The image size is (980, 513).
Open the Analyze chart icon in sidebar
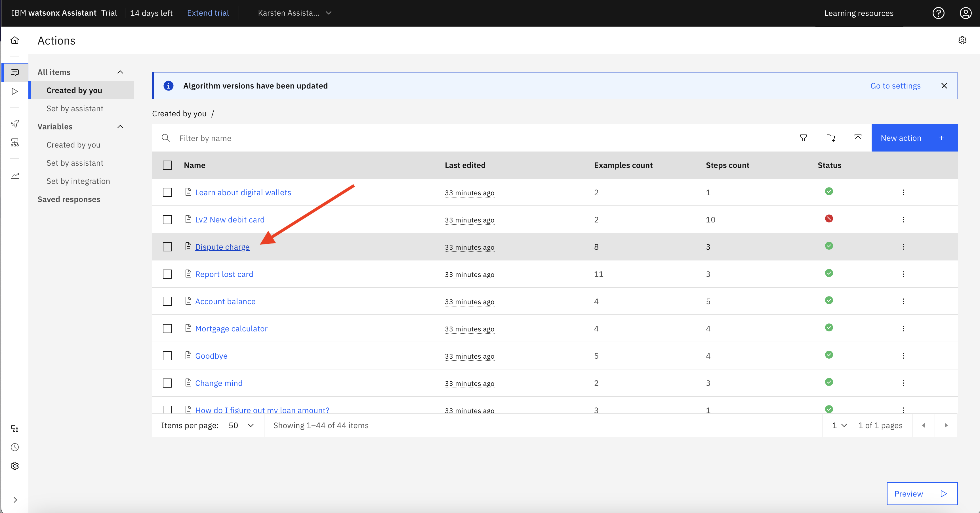[15, 175]
